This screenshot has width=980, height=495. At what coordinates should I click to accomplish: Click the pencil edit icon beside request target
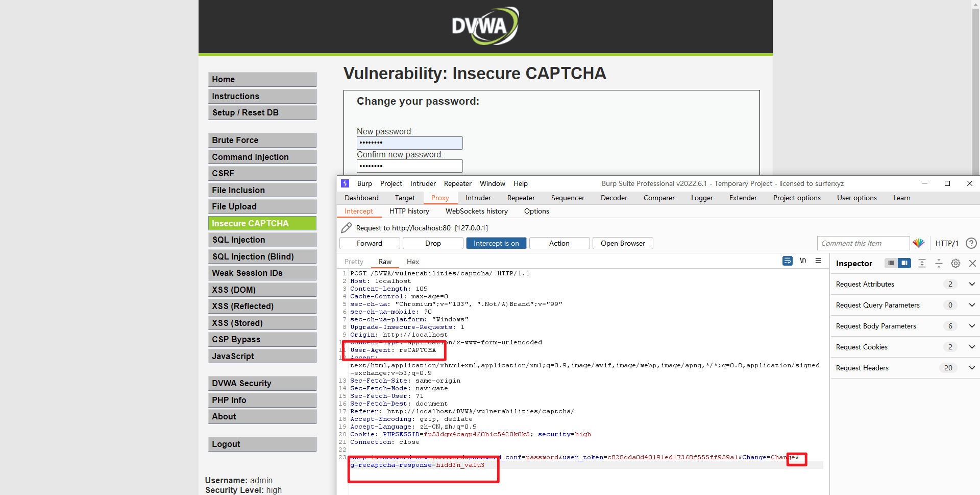346,228
